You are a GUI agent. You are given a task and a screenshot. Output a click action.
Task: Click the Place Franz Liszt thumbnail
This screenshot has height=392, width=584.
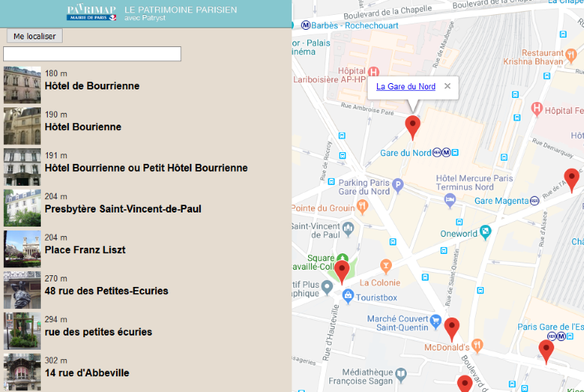(22, 249)
